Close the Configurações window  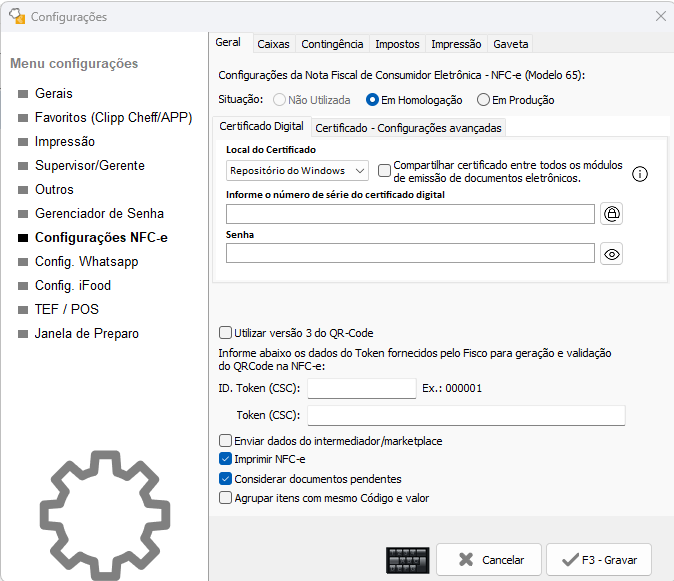click(660, 16)
